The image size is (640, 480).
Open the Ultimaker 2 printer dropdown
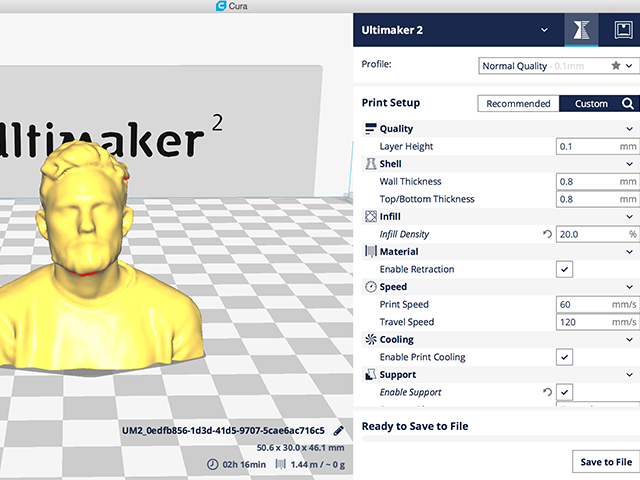click(544, 30)
